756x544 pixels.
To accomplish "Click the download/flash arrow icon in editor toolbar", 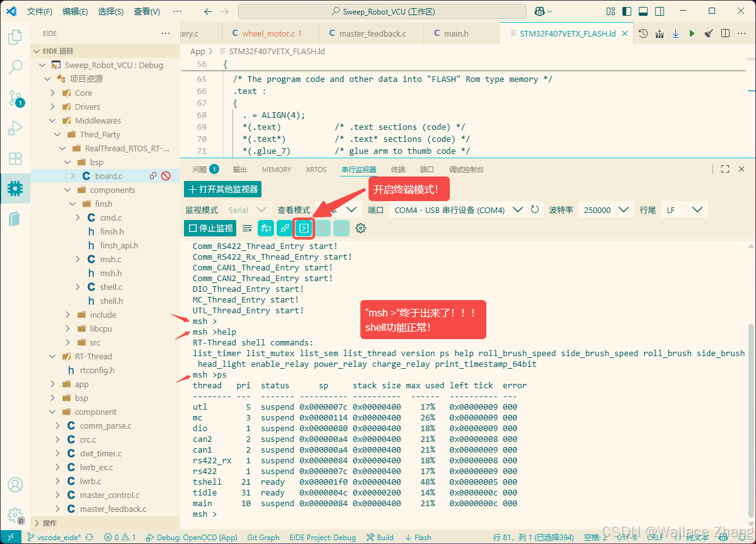I will point(676,33).
